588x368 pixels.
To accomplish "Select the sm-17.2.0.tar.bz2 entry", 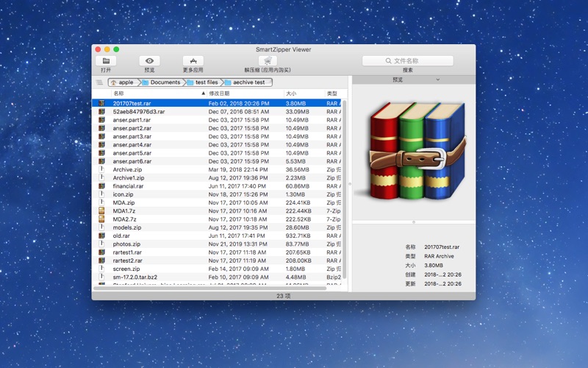I will coord(135,277).
